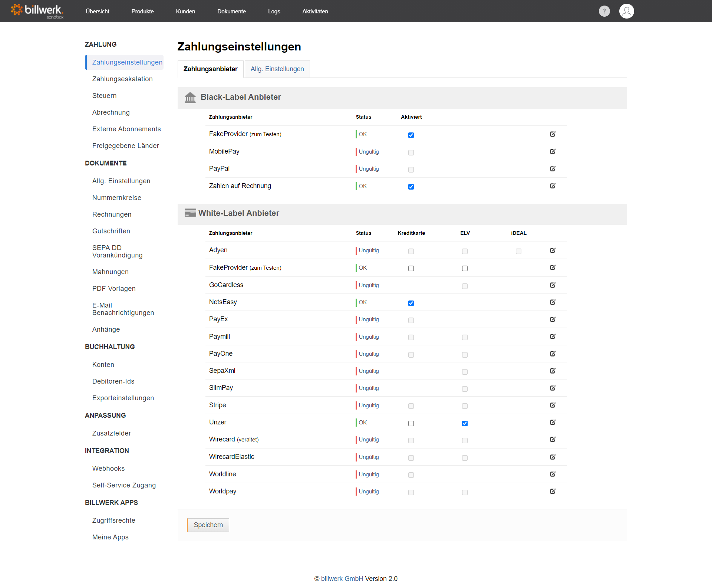This screenshot has height=588, width=712.
Task: Enable ELV for White-Label FakeProvider
Action: (465, 268)
